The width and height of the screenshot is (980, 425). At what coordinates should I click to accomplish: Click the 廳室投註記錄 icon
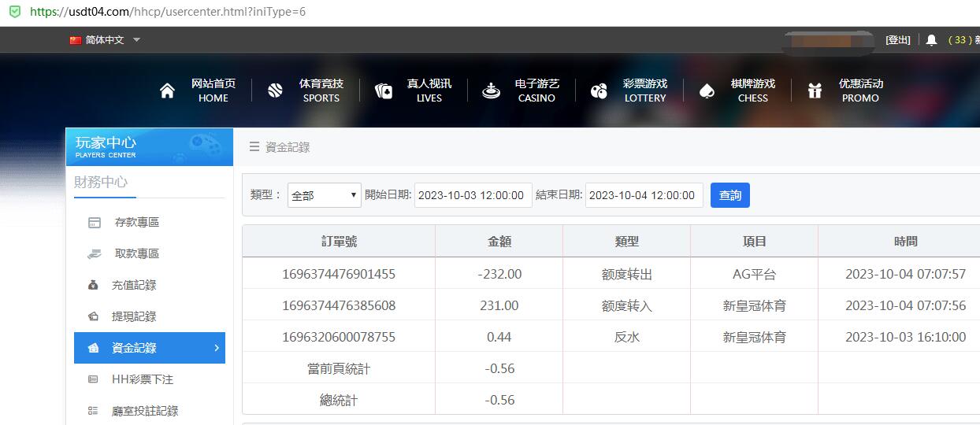click(93, 411)
